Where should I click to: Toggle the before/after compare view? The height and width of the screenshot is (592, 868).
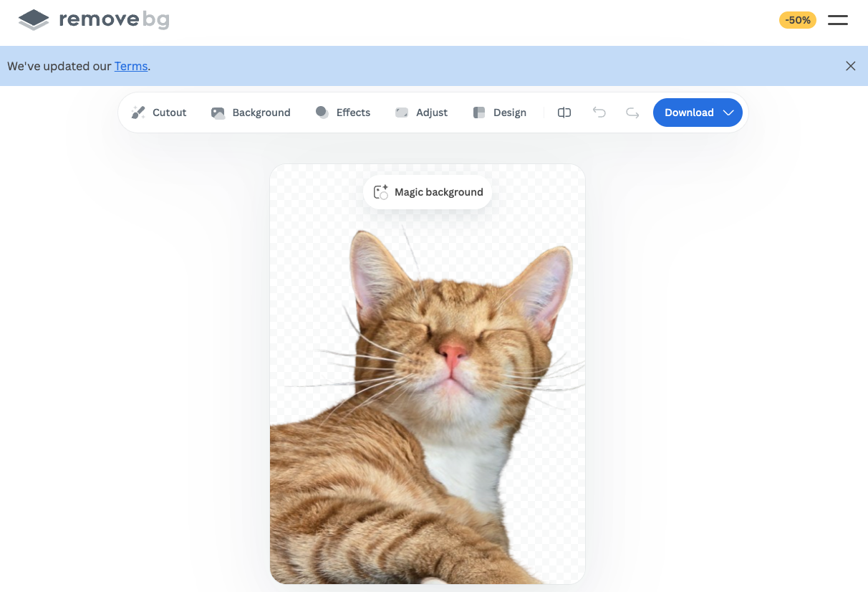(564, 113)
